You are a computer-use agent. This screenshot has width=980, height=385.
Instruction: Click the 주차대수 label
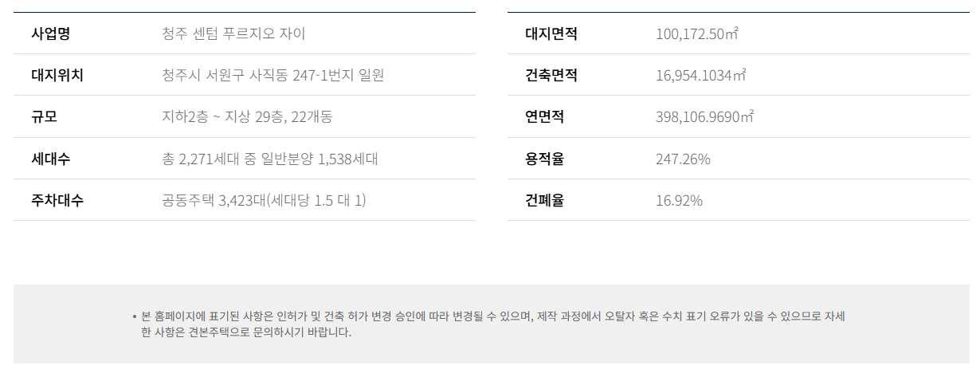(x=57, y=200)
